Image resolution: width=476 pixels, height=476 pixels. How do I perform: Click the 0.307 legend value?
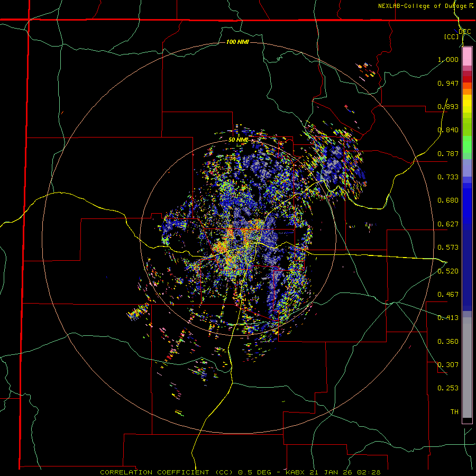(448, 365)
